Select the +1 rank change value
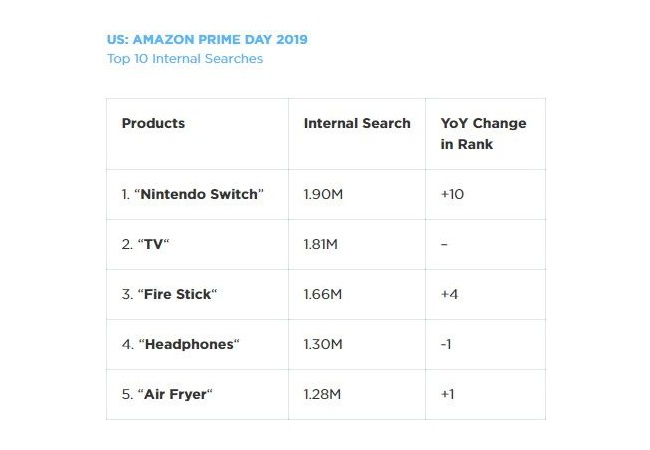Screen dimensions: 650x450 click(447, 394)
